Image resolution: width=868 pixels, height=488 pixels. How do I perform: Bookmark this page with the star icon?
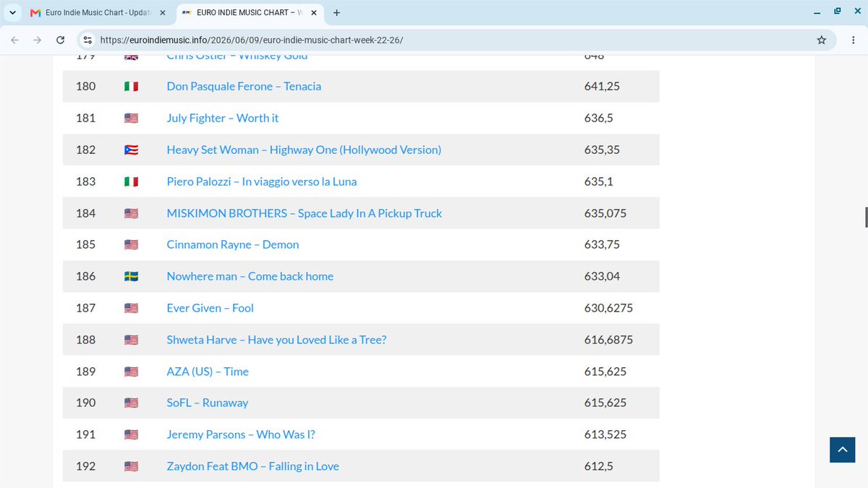point(822,40)
